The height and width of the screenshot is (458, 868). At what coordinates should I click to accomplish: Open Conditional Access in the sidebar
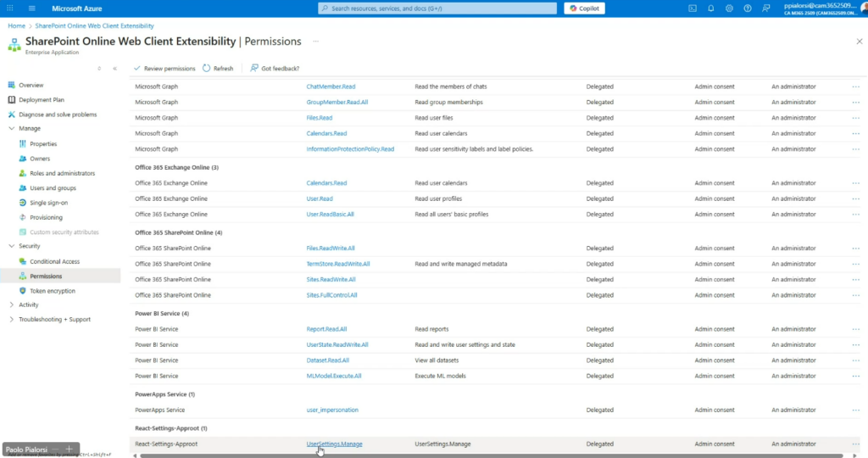(x=54, y=261)
